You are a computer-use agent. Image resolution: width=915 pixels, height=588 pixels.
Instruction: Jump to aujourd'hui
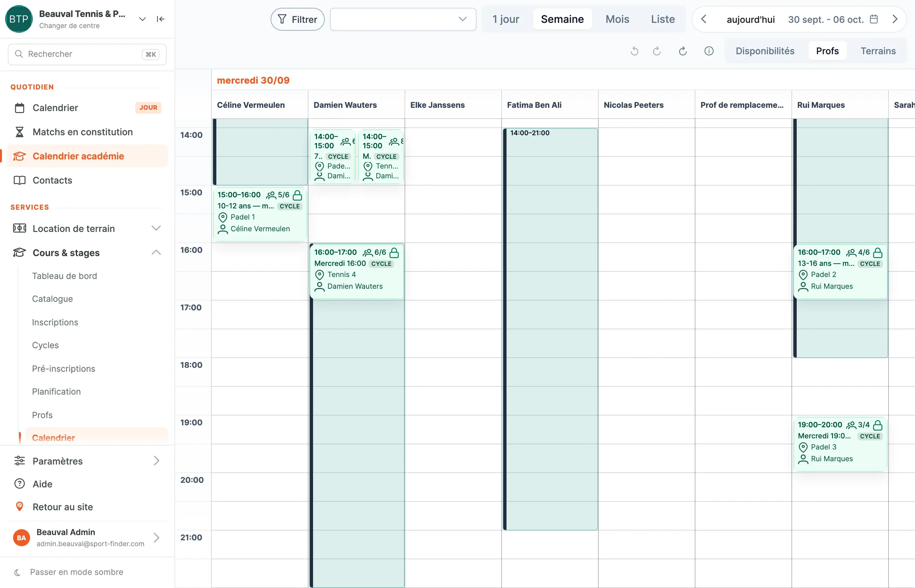[x=750, y=20]
